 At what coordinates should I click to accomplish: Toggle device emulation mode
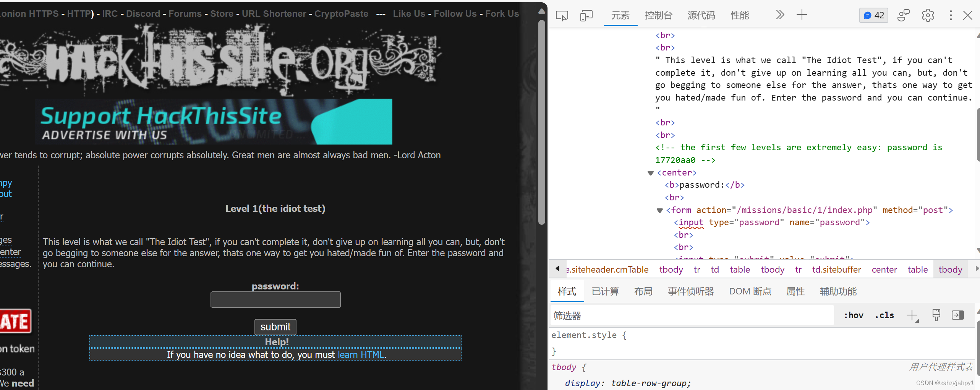coord(586,15)
